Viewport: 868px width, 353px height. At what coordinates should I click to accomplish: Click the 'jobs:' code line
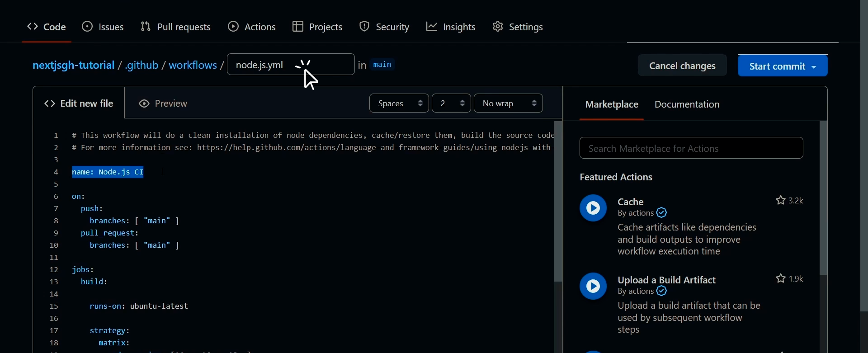pos(83,270)
